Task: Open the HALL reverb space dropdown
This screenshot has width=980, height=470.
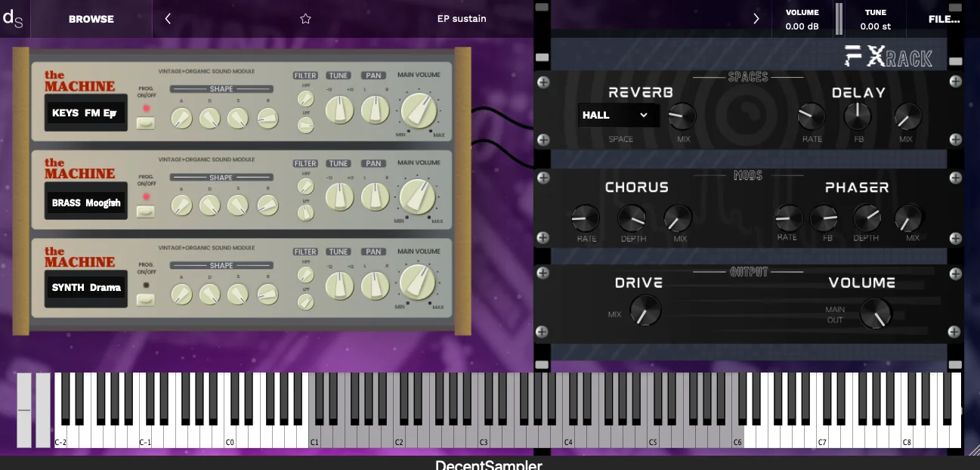Action: tap(618, 115)
